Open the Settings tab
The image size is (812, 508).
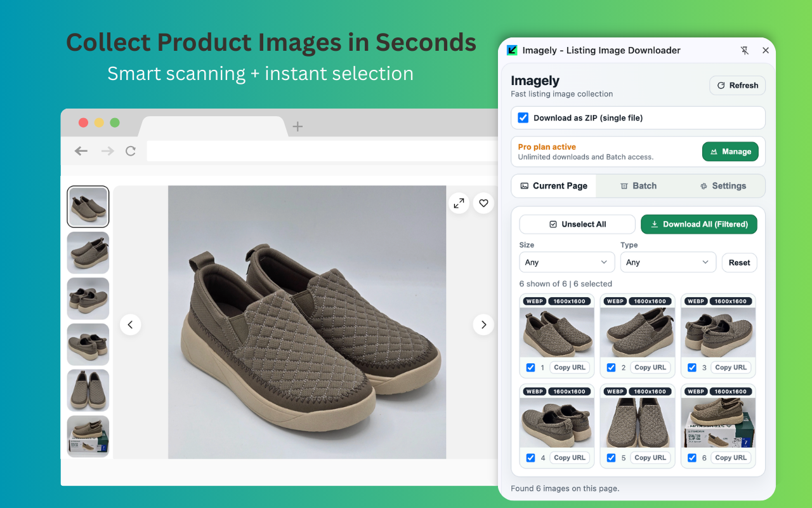[x=723, y=185]
